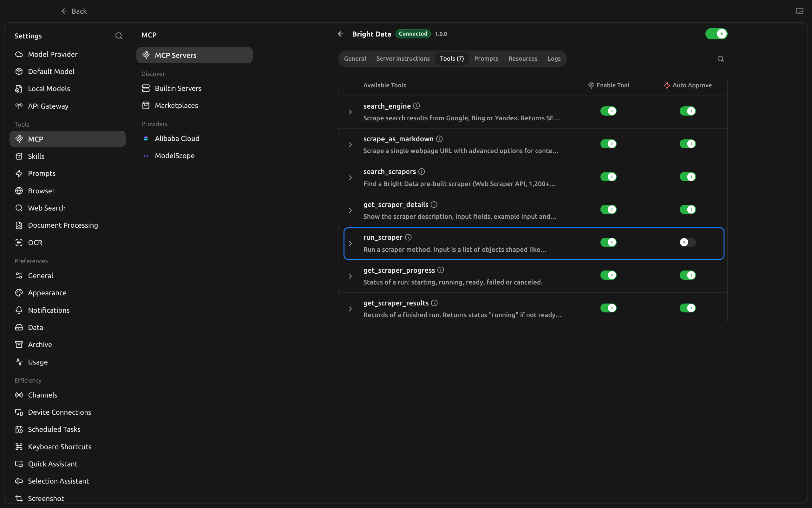The height and width of the screenshot is (508, 812).
Task: Open Device Connections settings
Action: tap(68, 412)
